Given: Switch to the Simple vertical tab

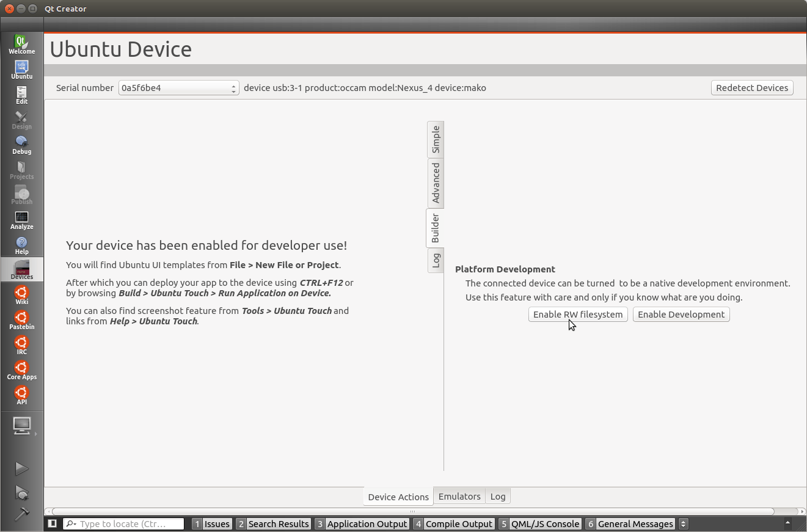Looking at the screenshot, I should coord(436,139).
